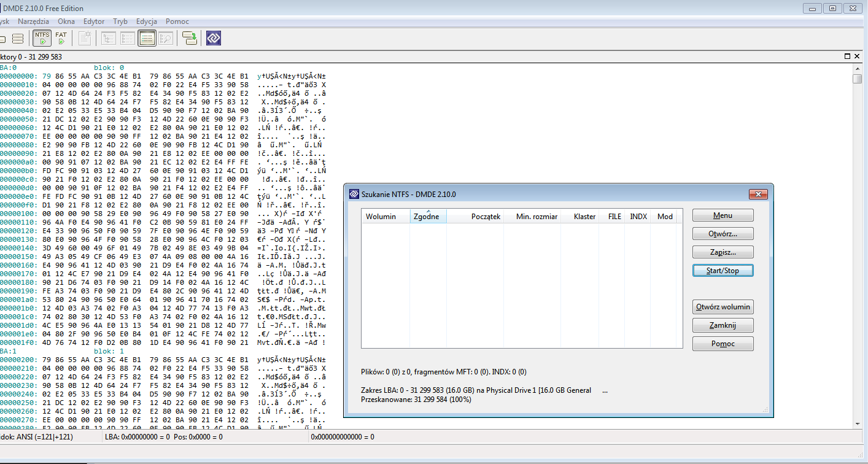This screenshot has height=464, width=868.
Task: Sort by the Zgodne column header
Action: (x=428, y=216)
